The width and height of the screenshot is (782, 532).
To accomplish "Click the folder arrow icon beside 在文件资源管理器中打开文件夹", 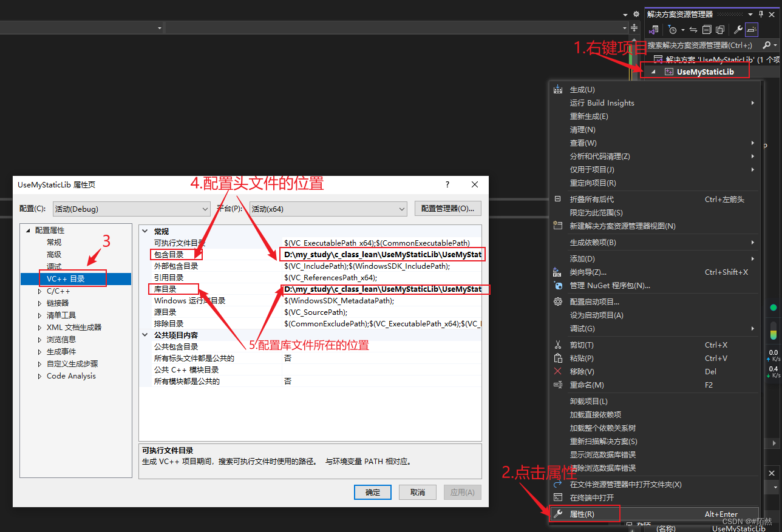I will pyautogui.click(x=558, y=485).
